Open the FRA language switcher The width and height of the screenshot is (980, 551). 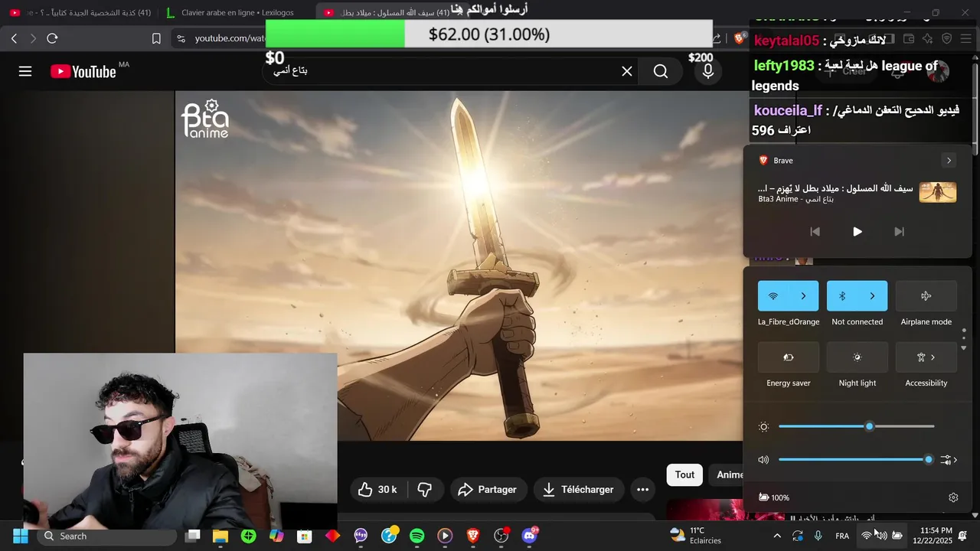(842, 536)
